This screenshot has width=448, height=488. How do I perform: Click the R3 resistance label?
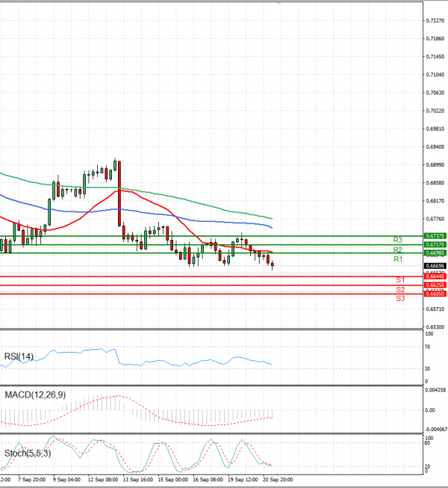point(398,240)
